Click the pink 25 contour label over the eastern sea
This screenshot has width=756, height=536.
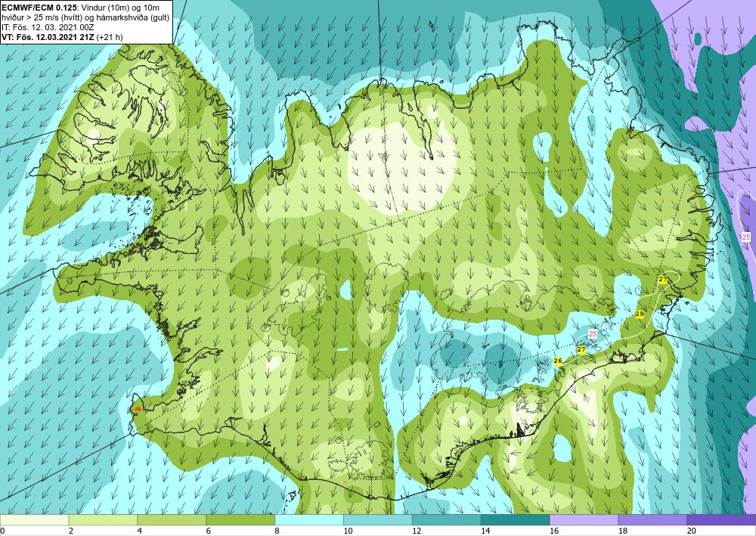point(746,237)
